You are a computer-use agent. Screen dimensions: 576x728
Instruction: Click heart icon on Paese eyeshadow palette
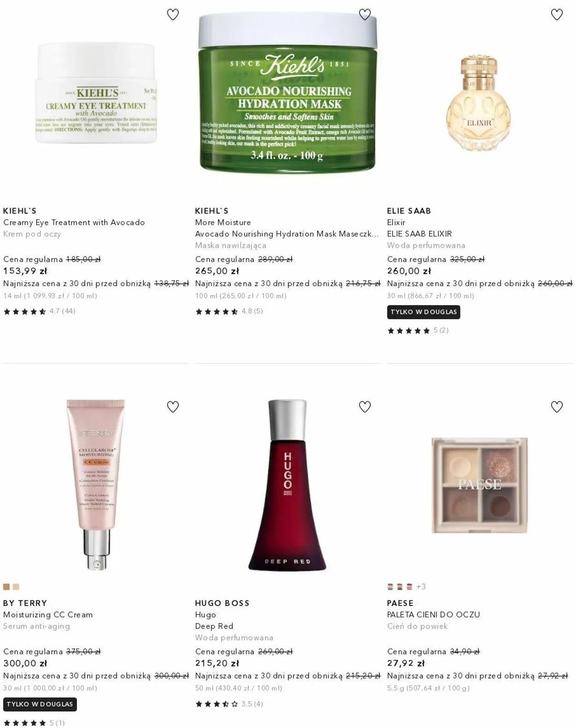coord(557,407)
